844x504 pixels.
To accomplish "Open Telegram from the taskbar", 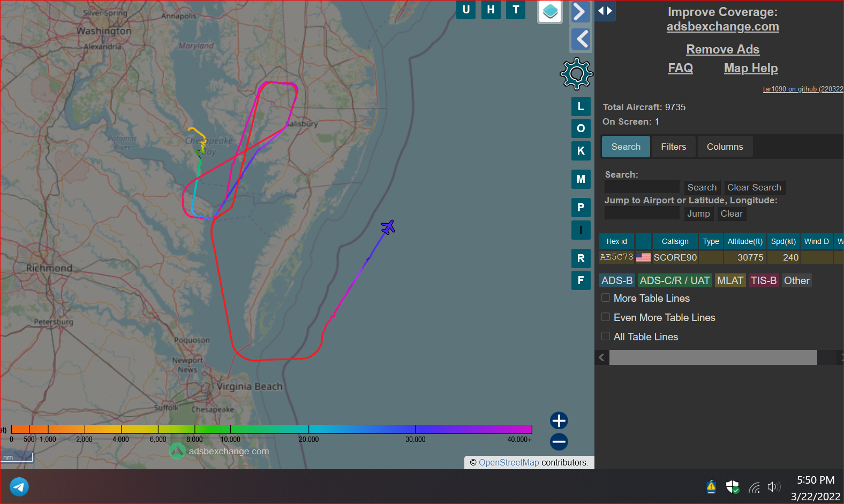I will pyautogui.click(x=19, y=487).
